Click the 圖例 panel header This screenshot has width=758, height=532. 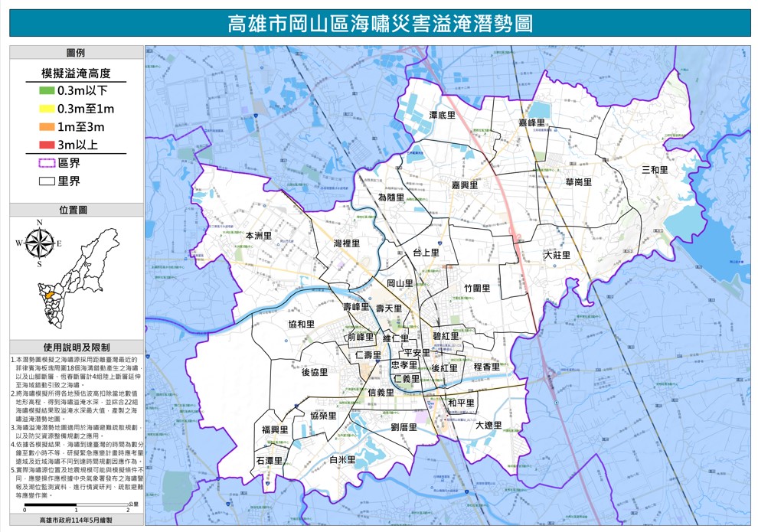76,53
